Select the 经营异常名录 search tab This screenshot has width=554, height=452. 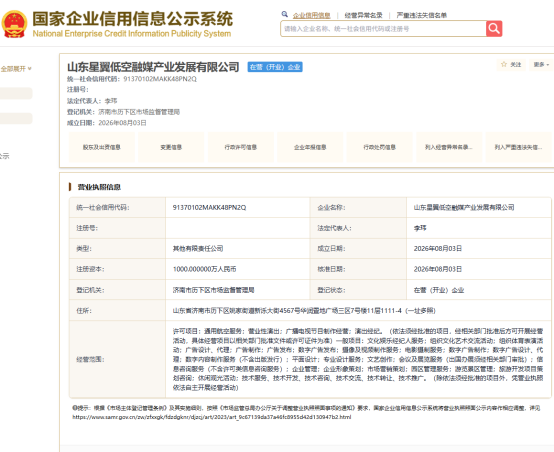(363, 15)
